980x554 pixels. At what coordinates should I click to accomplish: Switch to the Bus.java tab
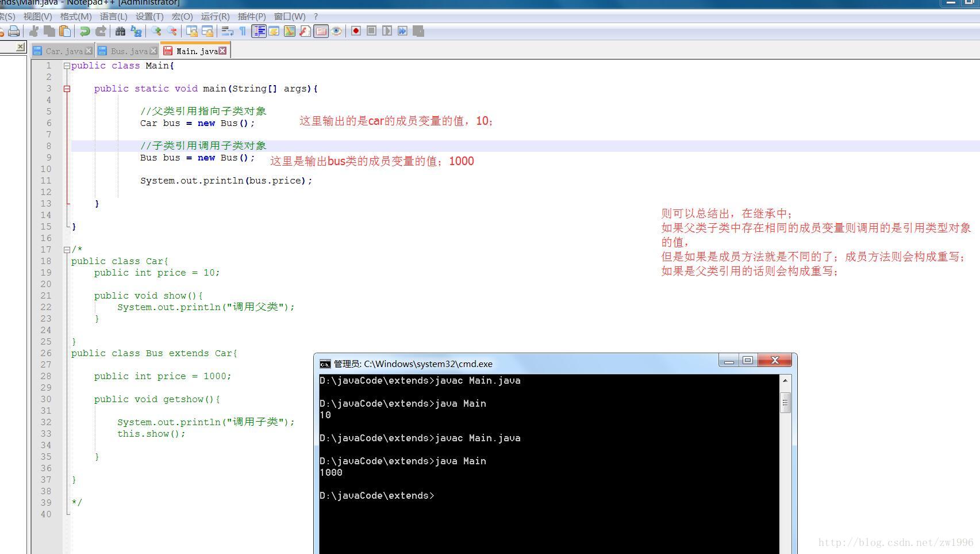(x=128, y=51)
